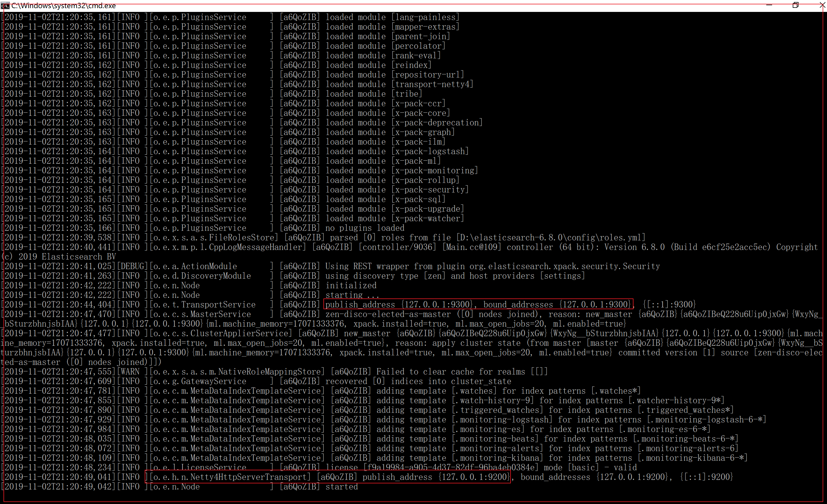
Task: Click the loaded module [transport-netty4] line
Action: (237, 84)
